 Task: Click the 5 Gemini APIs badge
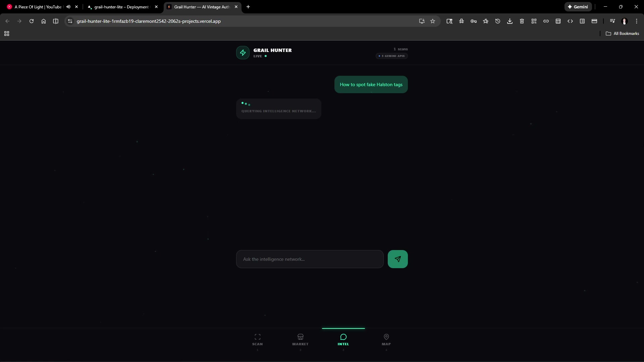[x=391, y=56]
